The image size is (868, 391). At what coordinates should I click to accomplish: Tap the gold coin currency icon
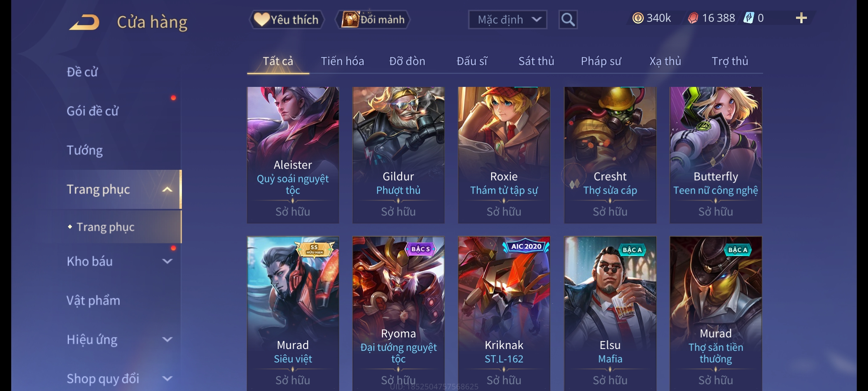(638, 18)
